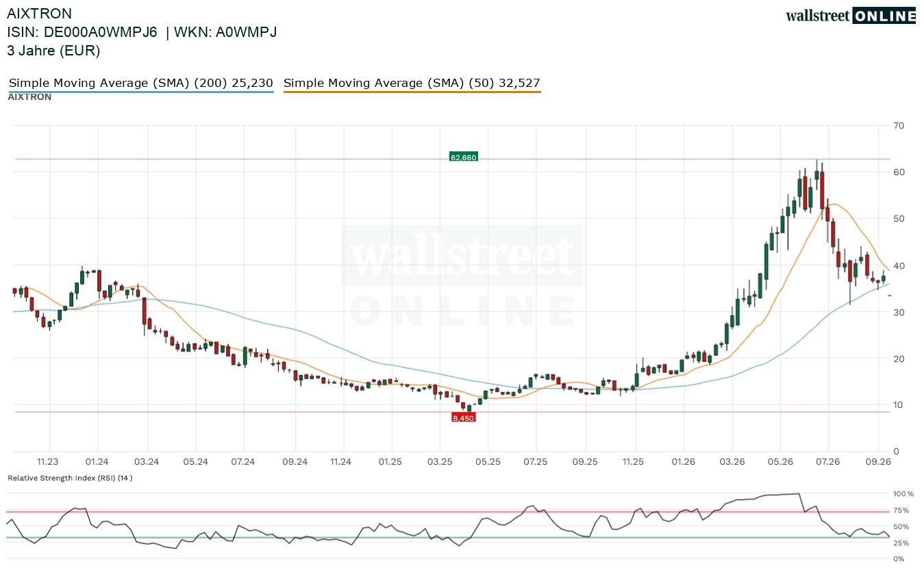Click the 05.26 date axis label

coord(781,462)
